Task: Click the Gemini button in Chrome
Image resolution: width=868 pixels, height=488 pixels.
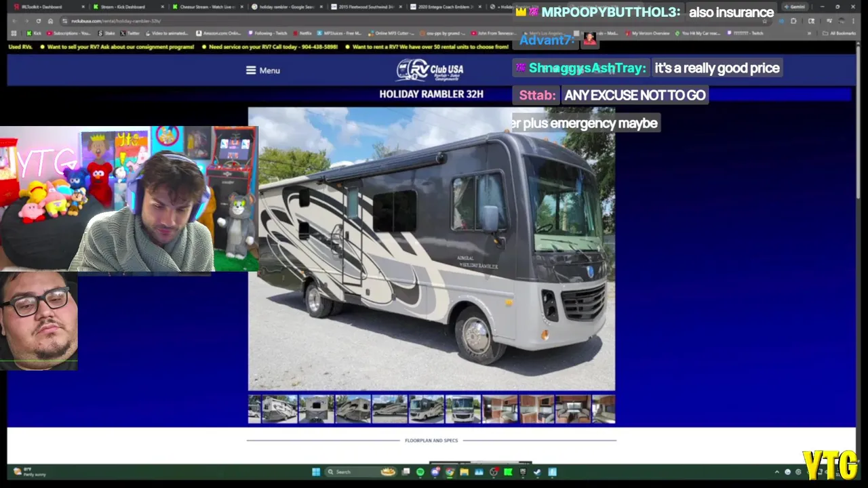Action: 794,7
